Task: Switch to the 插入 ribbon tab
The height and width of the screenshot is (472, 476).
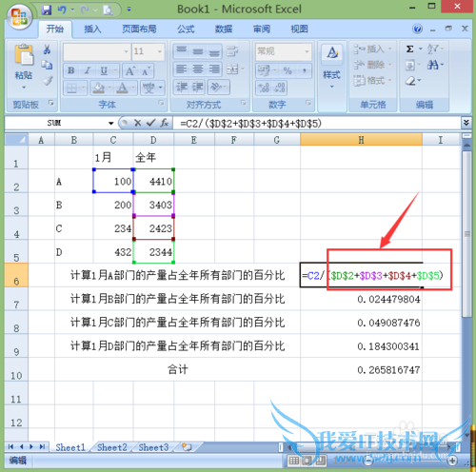Action: [x=92, y=29]
